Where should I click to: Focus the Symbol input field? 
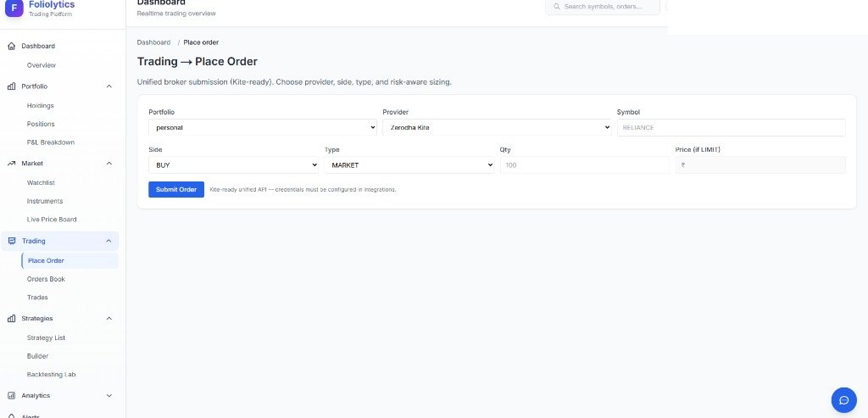[732, 127]
